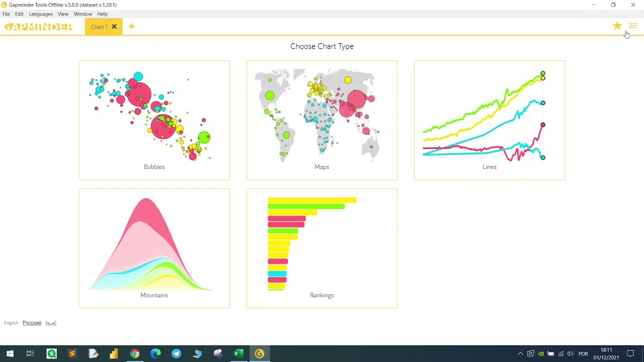Open Google Chrome from the taskbar

point(134,354)
